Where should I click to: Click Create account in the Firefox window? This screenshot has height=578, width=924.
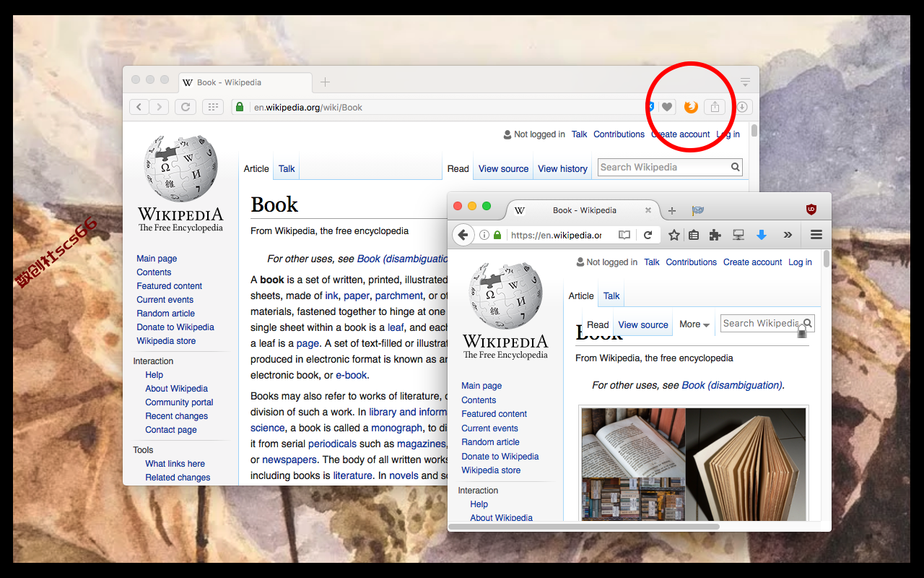pos(752,262)
